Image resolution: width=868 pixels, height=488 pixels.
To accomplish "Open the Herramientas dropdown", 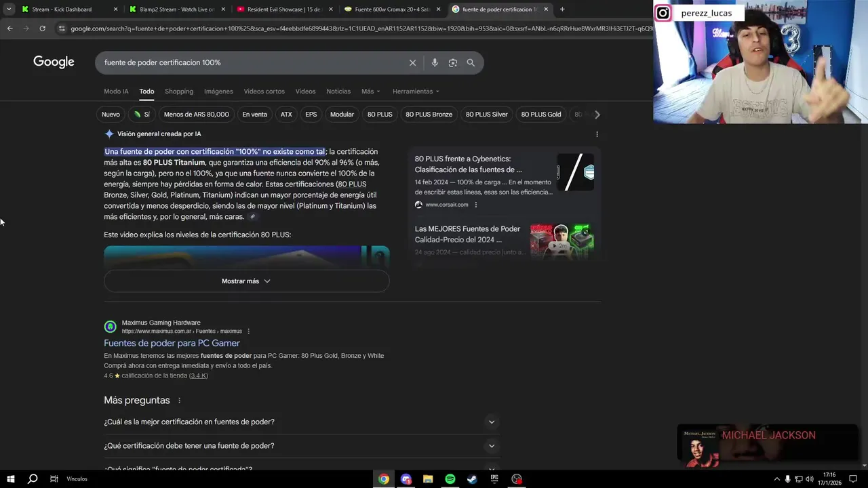I will click(x=415, y=91).
